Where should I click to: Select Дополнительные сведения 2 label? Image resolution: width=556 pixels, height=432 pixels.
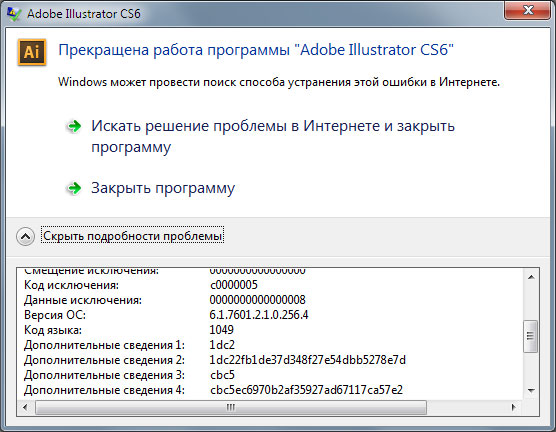click(104, 360)
